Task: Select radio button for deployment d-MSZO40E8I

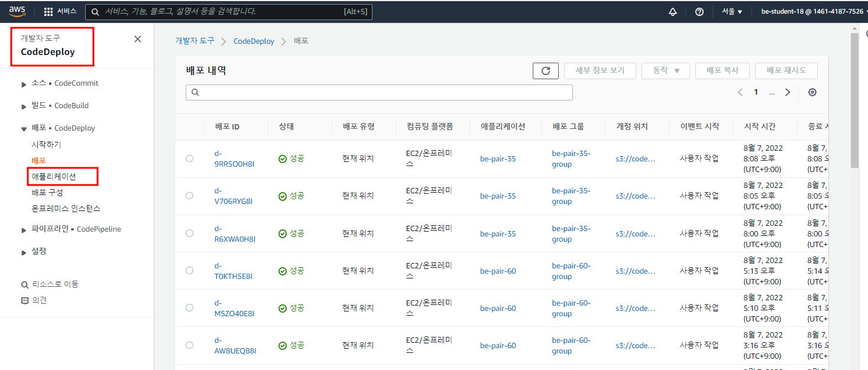Action: (189, 308)
